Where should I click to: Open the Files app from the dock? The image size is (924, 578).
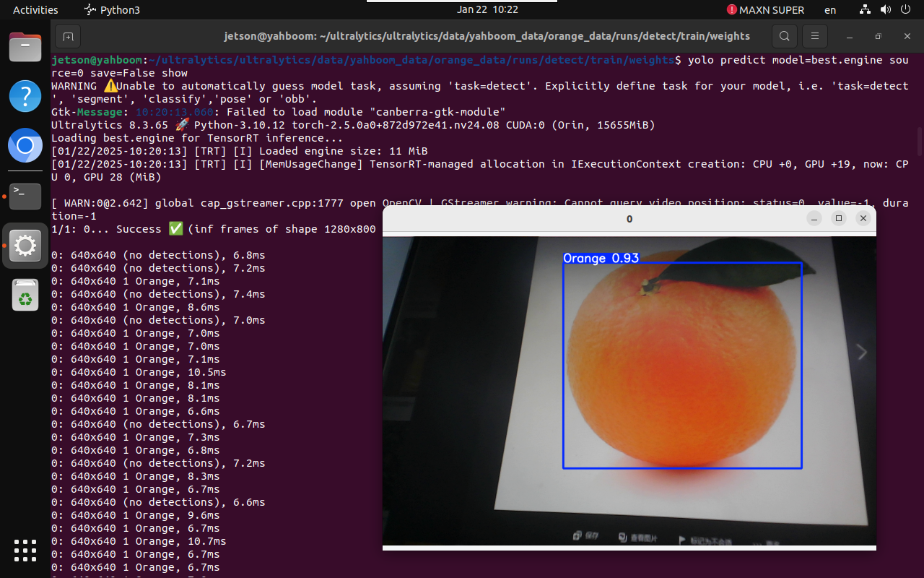25,48
